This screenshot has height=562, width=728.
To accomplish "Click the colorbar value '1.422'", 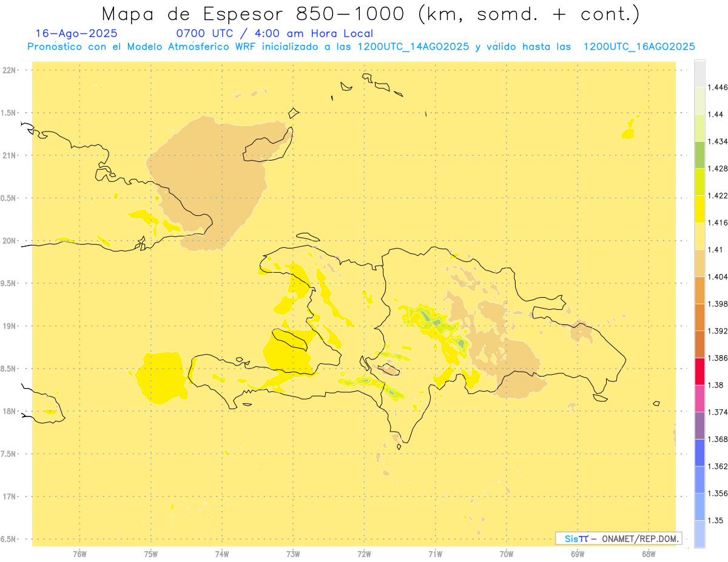I will (x=718, y=195).
